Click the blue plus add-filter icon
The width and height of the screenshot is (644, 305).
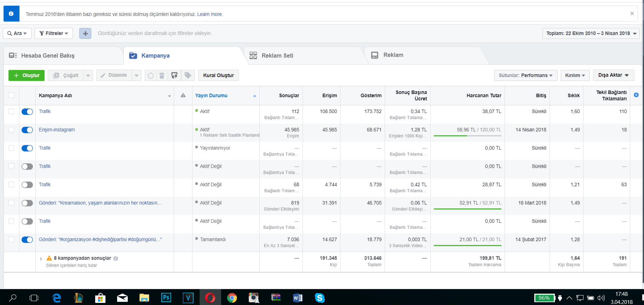pos(85,33)
